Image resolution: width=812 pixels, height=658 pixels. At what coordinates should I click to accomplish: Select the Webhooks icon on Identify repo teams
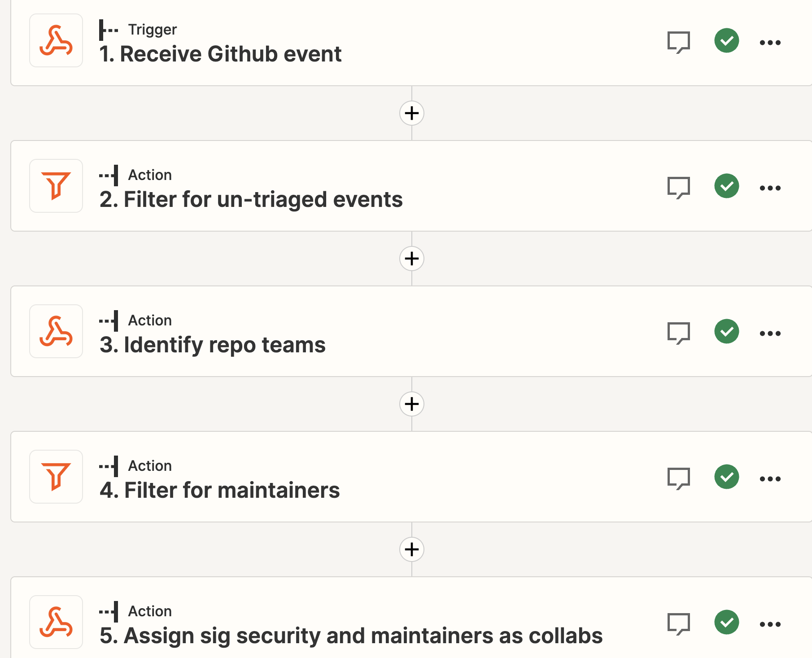coord(56,331)
